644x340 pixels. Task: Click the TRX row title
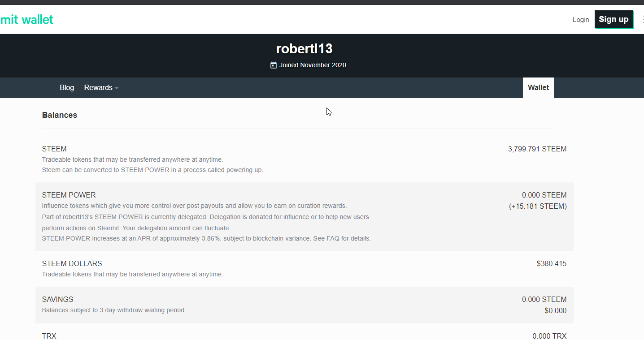click(49, 336)
